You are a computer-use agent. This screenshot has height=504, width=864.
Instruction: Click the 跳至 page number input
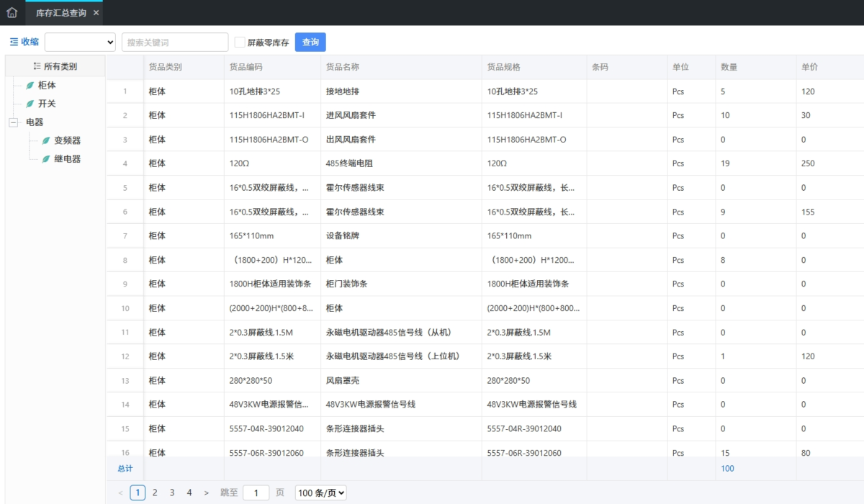(256, 493)
